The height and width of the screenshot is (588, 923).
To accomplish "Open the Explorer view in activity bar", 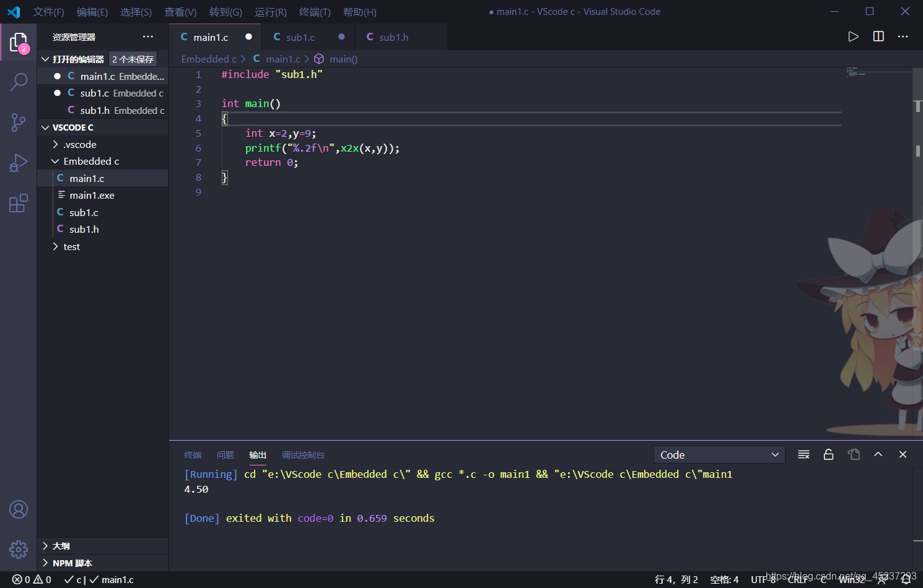I will [x=19, y=43].
